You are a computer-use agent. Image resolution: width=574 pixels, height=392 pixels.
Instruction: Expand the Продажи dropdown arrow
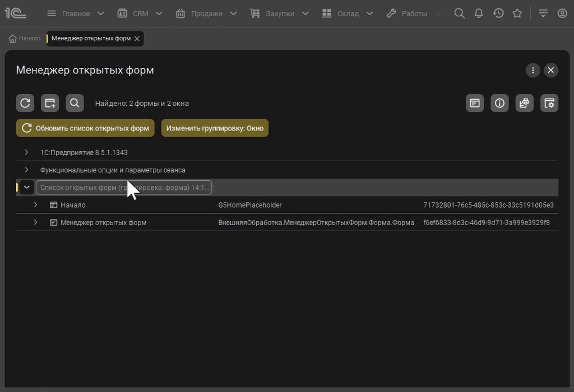click(x=234, y=13)
